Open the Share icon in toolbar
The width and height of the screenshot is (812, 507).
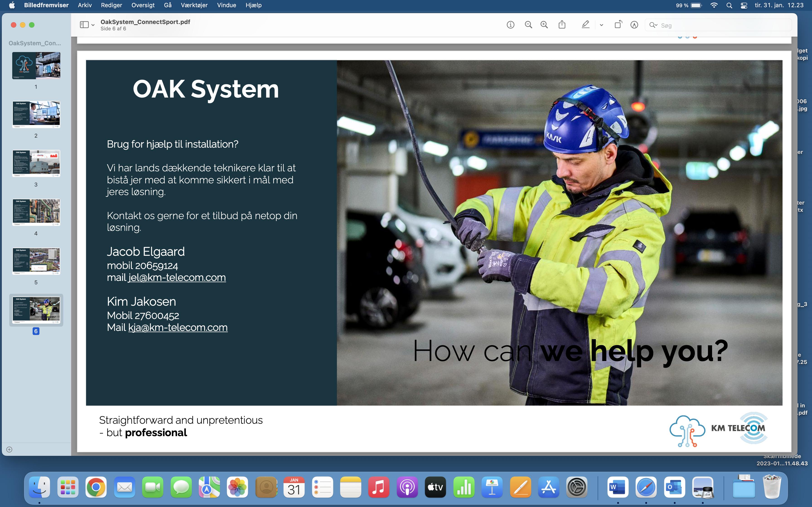click(562, 25)
